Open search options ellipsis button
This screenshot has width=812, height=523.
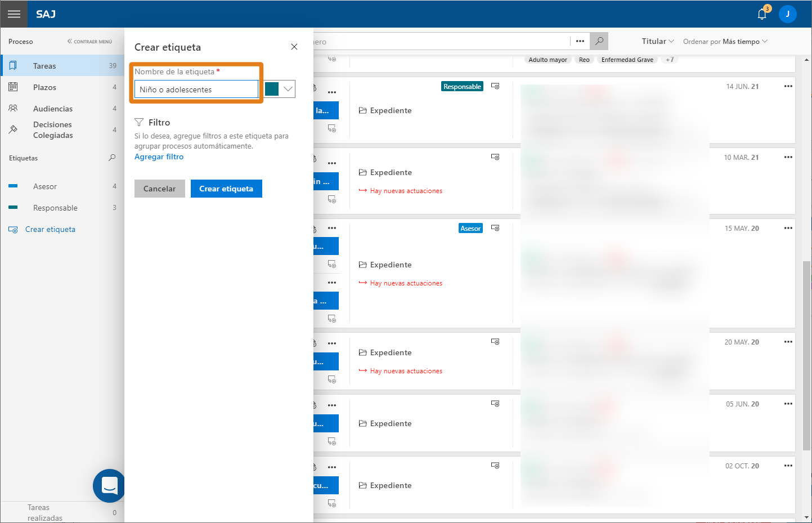(580, 41)
